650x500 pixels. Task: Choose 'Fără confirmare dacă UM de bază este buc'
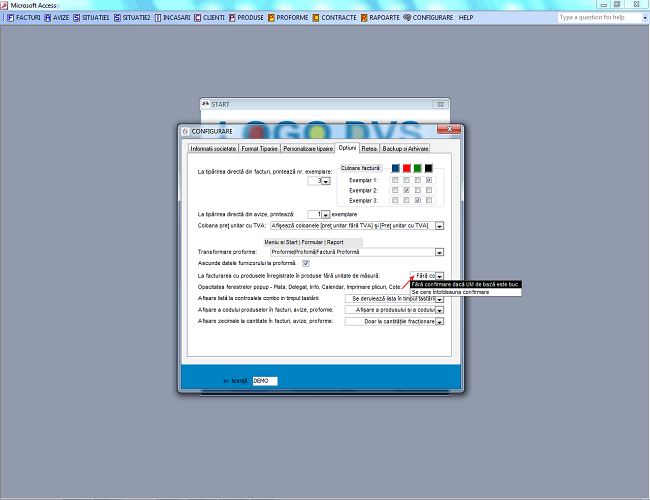click(x=466, y=284)
